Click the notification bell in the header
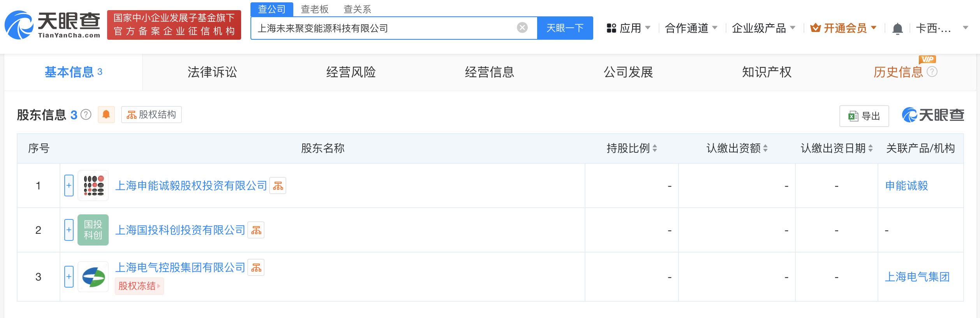This screenshot has width=980, height=318. click(x=897, y=28)
